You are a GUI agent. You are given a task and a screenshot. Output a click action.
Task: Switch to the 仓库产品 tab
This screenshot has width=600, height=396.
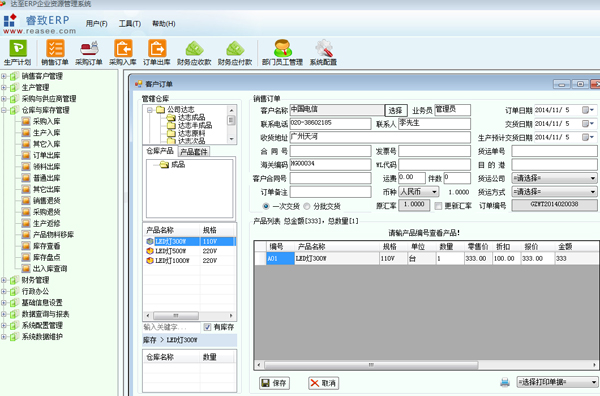click(x=160, y=151)
